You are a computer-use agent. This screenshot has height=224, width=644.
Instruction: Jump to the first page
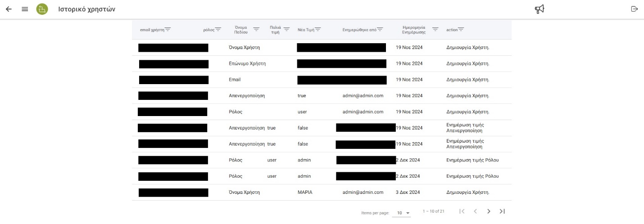[x=462, y=211]
